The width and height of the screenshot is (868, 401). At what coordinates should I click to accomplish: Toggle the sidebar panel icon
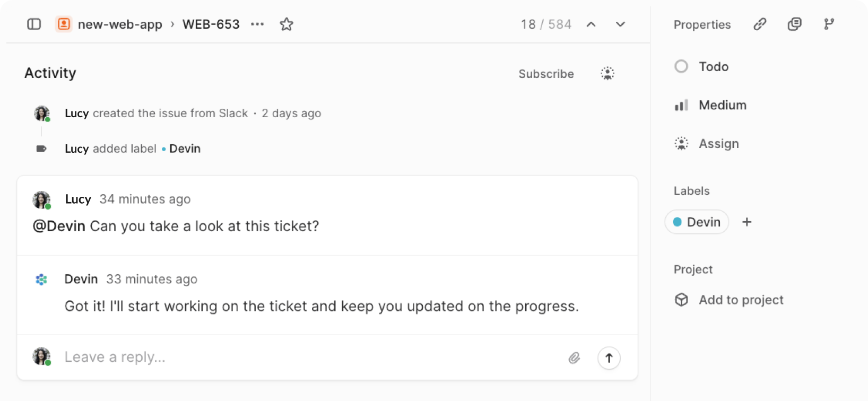34,24
